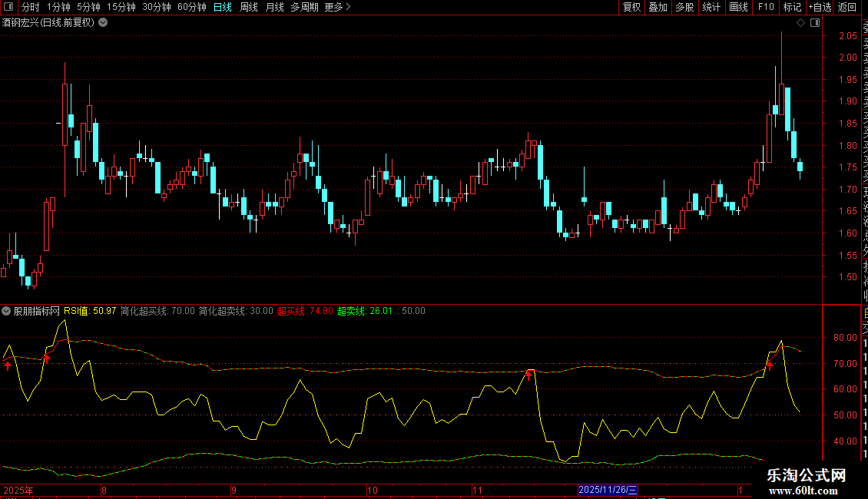The image size is (868, 499).
Task: Add stock with +自选 button
Action: pos(820,7)
